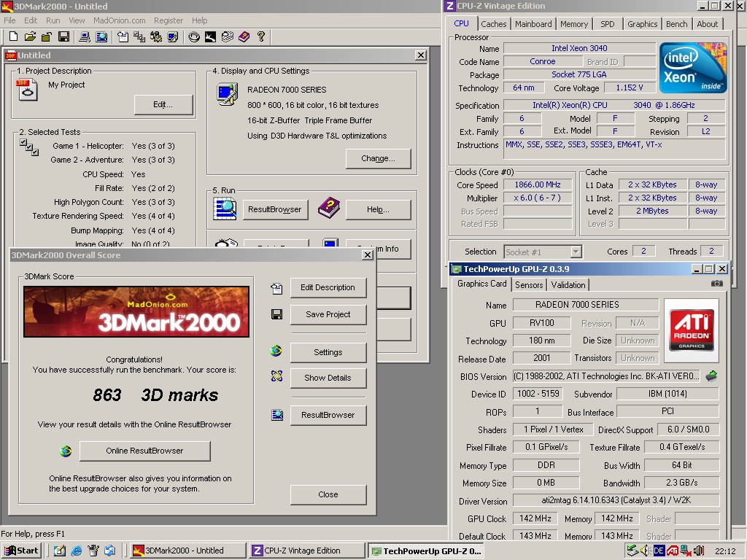Click the 3DMark2000 banner image

136,311
